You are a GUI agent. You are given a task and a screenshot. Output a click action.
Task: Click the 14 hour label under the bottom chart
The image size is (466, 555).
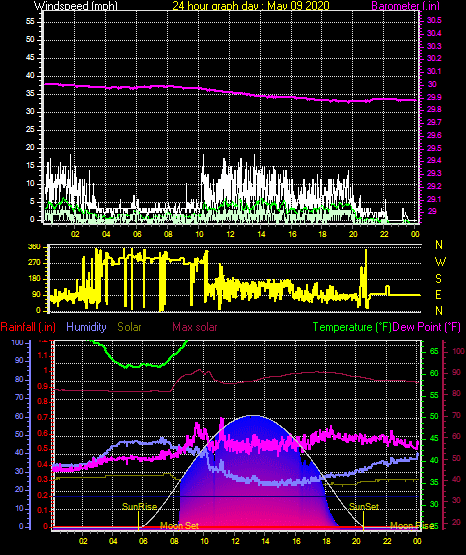pos(266,541)
